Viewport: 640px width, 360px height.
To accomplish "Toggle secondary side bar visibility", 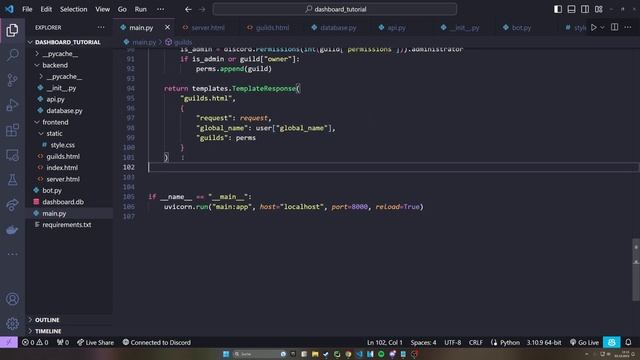I will [x=585, y=9].
